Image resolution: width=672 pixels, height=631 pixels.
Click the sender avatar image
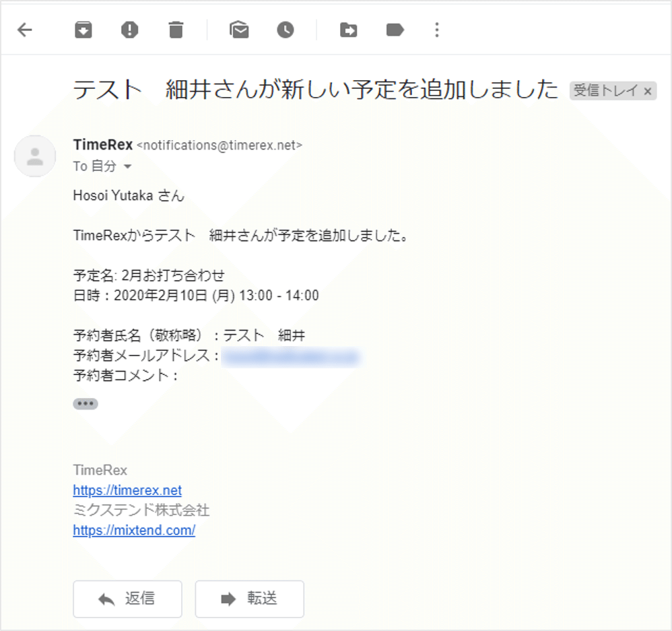point(34,156)
